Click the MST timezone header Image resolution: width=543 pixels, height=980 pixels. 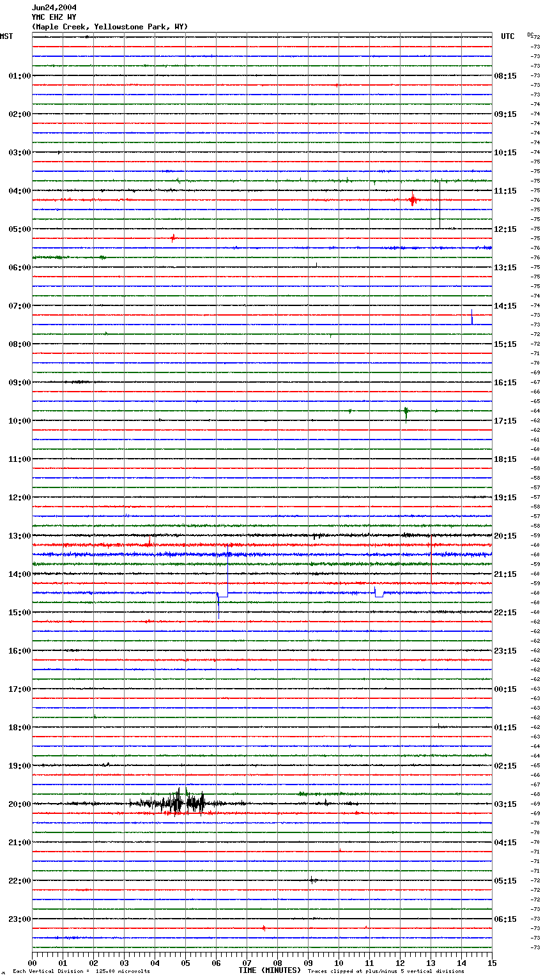(x=6, y=36)
